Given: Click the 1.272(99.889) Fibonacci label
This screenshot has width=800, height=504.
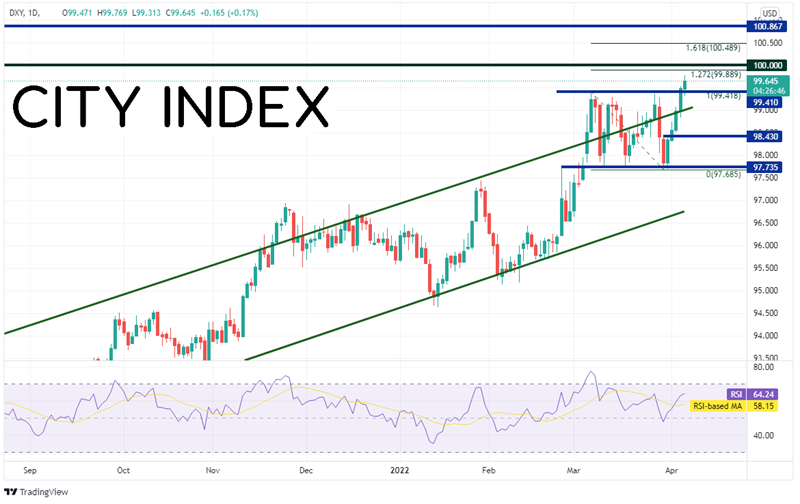Looking at the screenshot, I should (x=715, y=74).
